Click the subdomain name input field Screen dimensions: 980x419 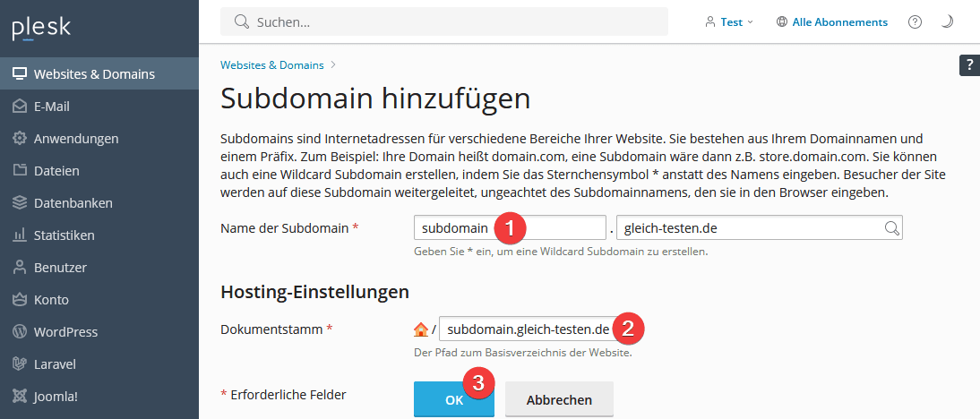[510, 228]
